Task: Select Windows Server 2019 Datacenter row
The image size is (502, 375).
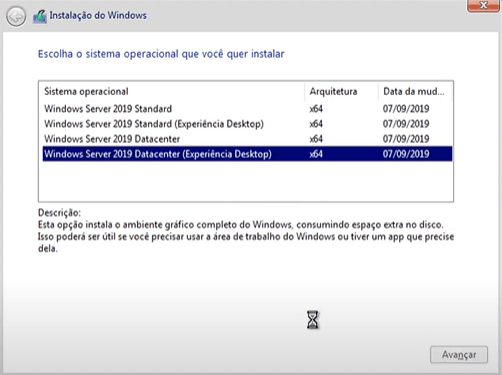Action: pos(247,139)
